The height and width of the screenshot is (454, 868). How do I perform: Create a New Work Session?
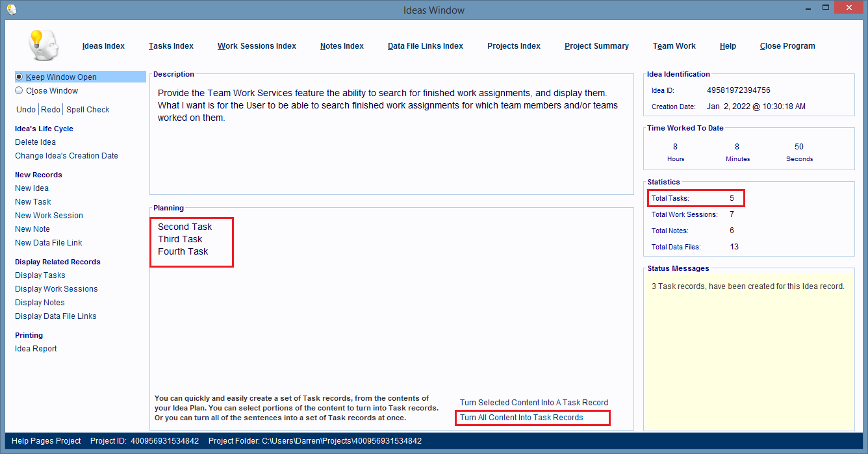[x=49, y=216]
